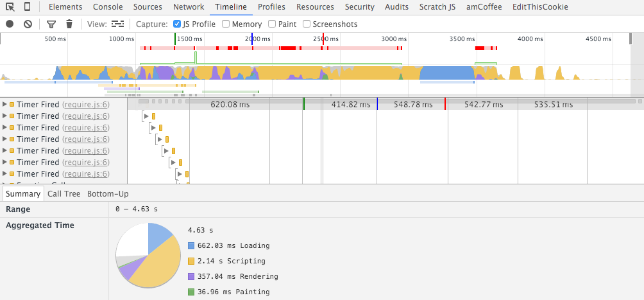Select the 620.08 ms frame bar

(230, 105)
